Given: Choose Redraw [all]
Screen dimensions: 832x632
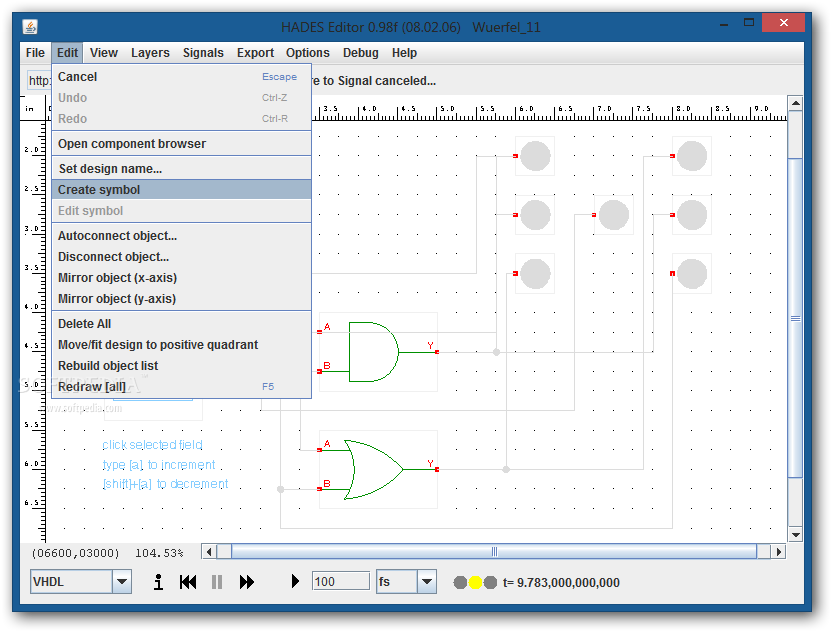Looking at the screenshot, I should (x=181, y=387).
